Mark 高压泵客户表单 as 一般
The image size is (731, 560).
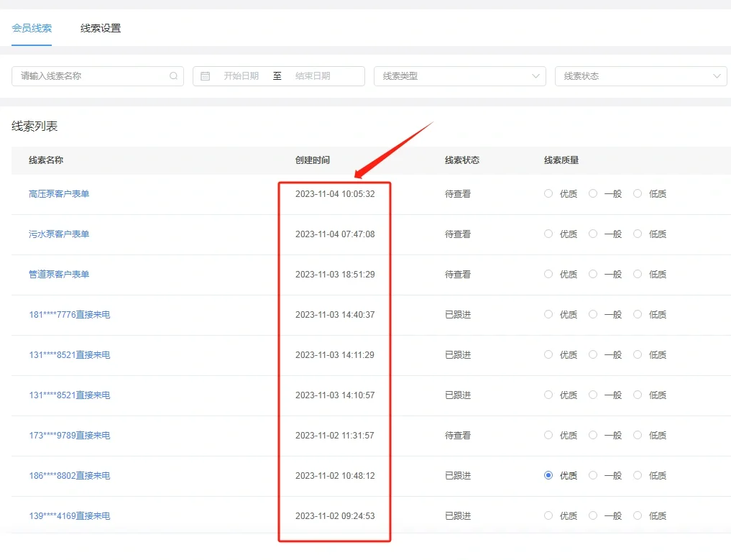pyautogui.click(x=593, y=193)
